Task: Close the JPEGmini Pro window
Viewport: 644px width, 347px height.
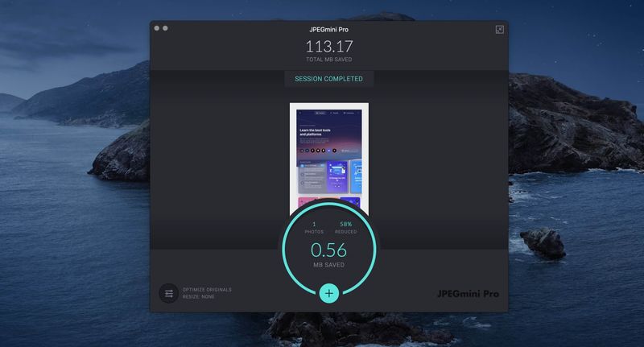Action: point(156,28)
